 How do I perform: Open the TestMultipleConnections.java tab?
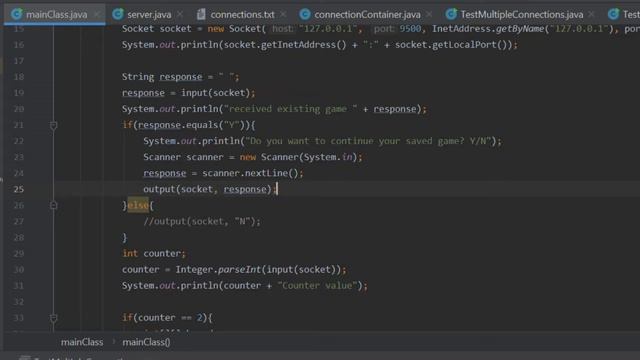pos(522,15)
